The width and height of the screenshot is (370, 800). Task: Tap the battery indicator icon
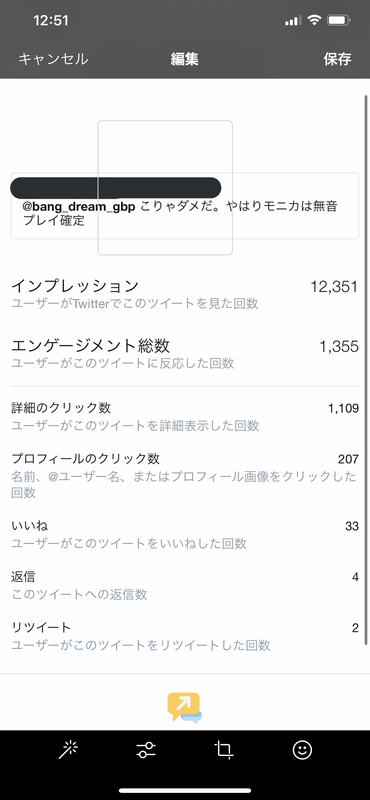coord(338,20)
